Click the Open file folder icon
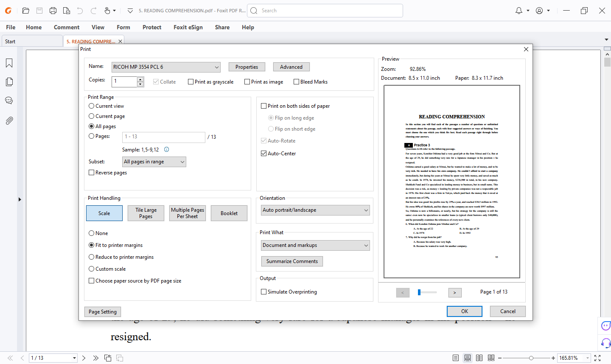 [25, 11]
